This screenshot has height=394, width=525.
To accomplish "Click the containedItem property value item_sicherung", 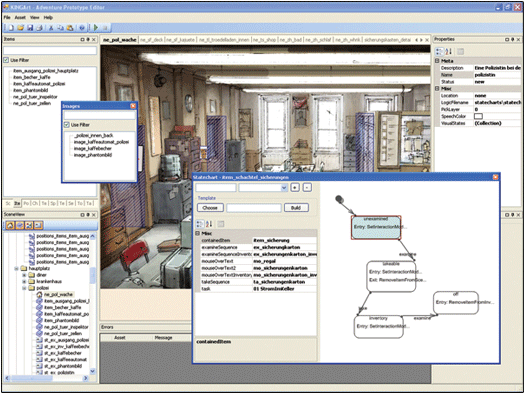I will [x=284, y=240].
